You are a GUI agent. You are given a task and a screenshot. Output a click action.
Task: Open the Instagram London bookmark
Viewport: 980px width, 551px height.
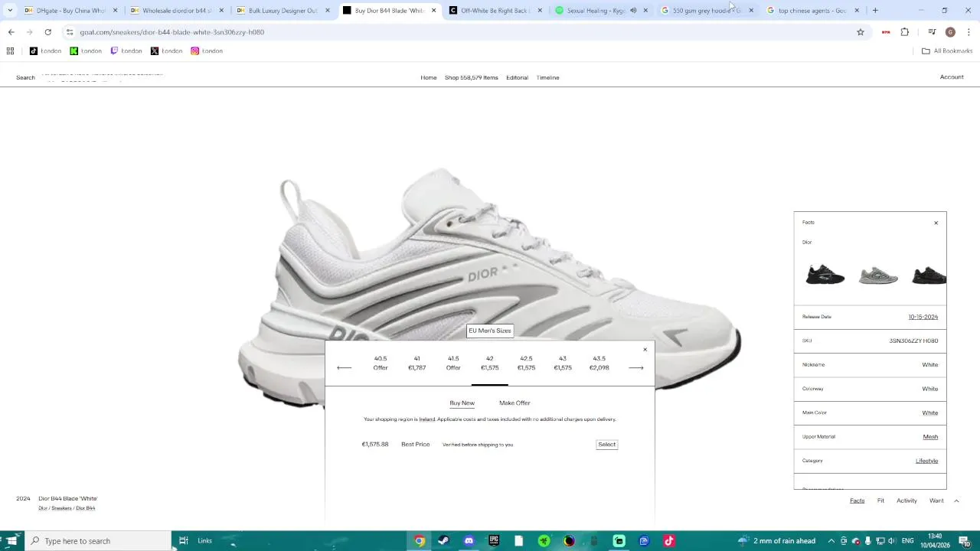207,51
